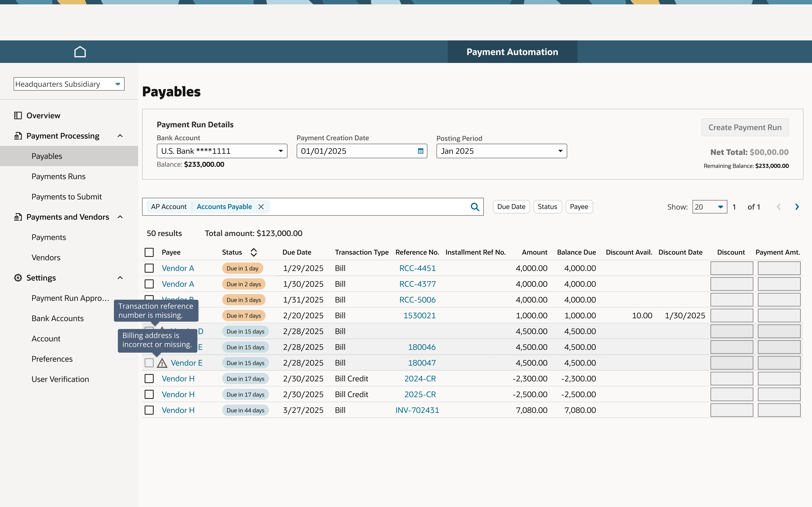This screenshot has height=507, width=812.
Task: Remove the Accounts Payable filter chip
Action: point(261,207)
